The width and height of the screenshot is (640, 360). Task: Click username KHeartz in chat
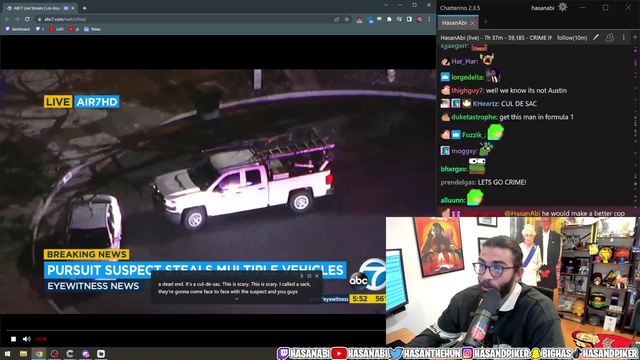click(x=486, y=104)
